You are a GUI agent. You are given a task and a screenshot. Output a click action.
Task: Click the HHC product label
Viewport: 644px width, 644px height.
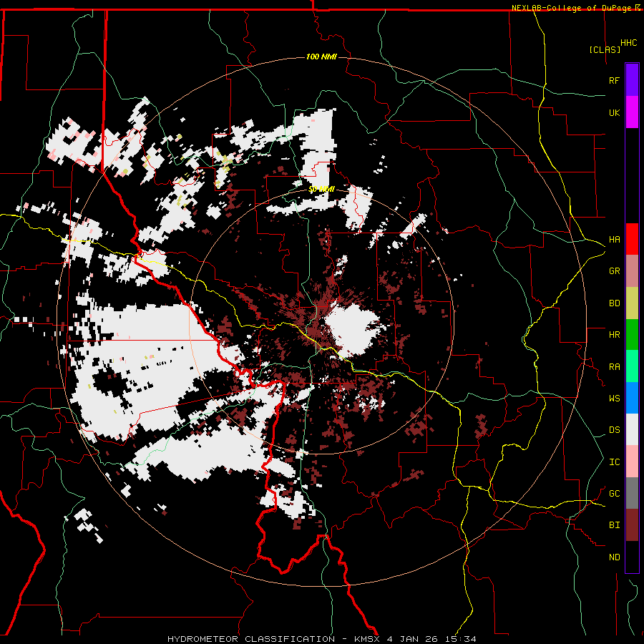point(628,43)
